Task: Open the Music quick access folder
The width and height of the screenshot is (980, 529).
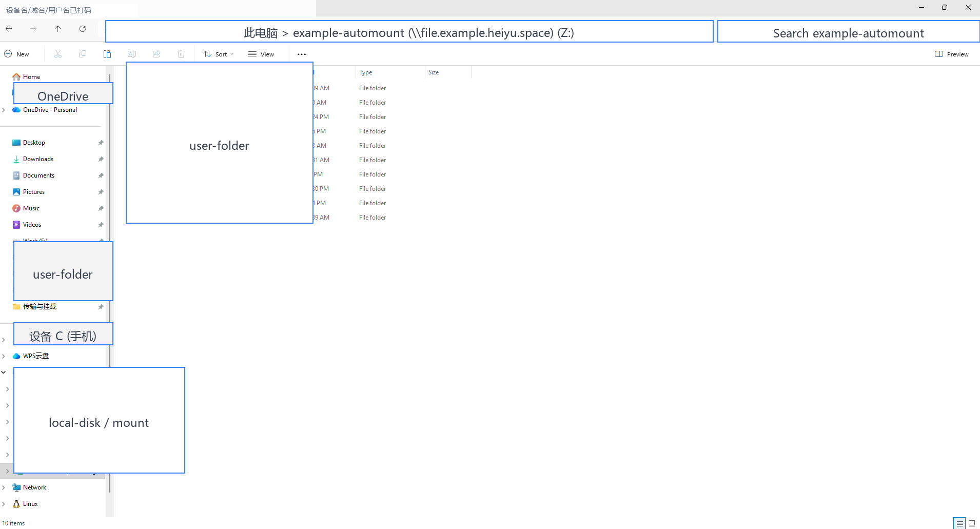Action: 31,208
